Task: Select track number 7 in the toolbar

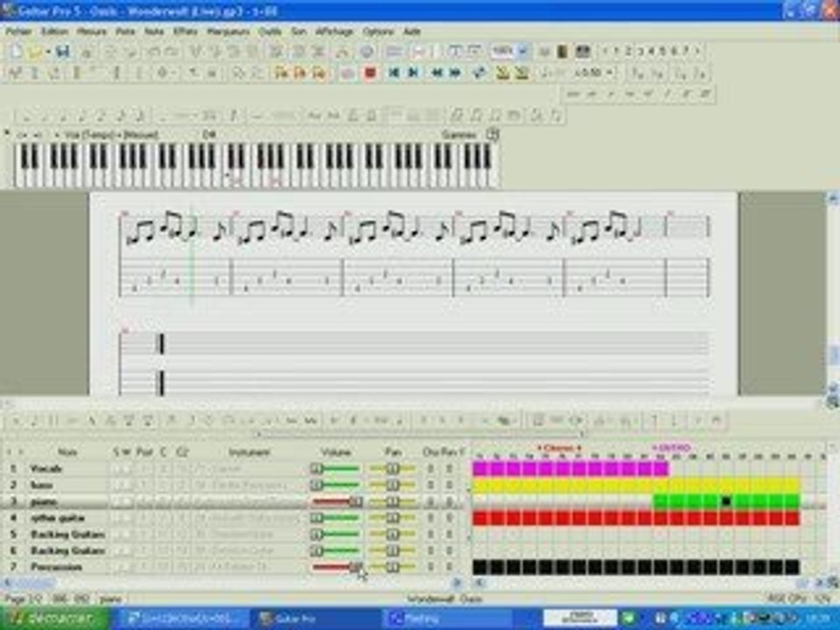Action: tap(685, 52)
